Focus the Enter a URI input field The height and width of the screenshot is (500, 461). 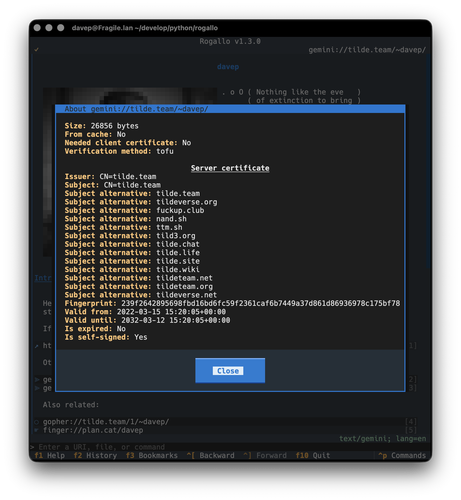pos(230,447)
